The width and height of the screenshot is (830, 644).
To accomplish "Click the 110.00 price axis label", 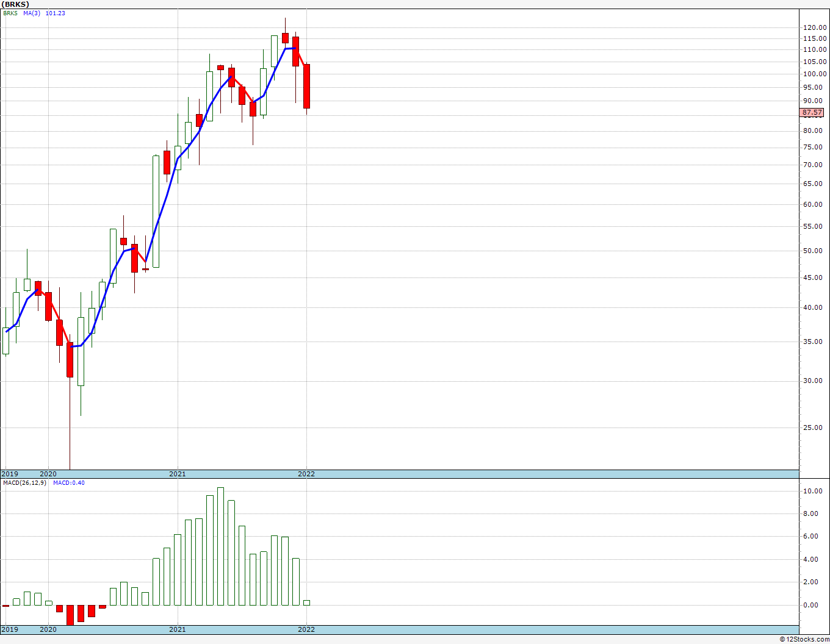I will tap(815, 50).
